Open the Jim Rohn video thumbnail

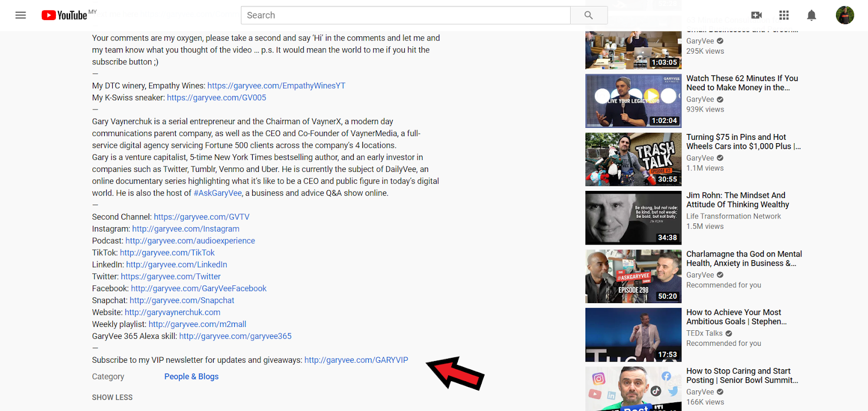[633, 218]
